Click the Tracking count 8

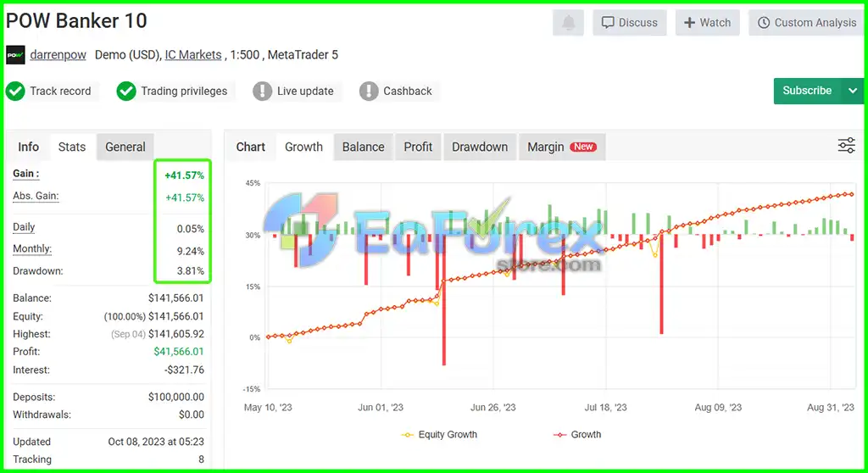(x=201, y=459)
